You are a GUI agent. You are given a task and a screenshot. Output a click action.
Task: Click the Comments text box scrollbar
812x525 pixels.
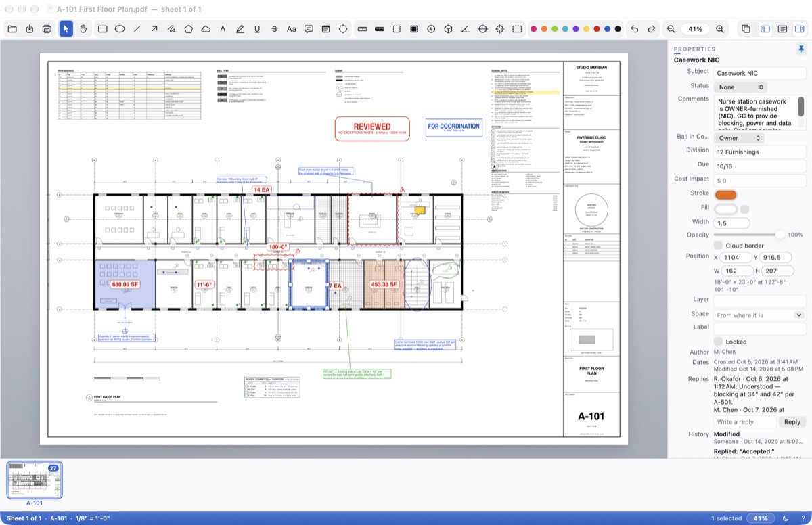[x=801, y=106]
